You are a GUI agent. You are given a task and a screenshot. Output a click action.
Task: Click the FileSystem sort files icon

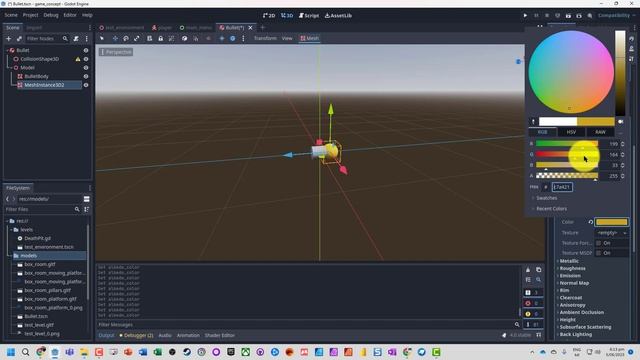pyautogui.click(x=87, y=209)
